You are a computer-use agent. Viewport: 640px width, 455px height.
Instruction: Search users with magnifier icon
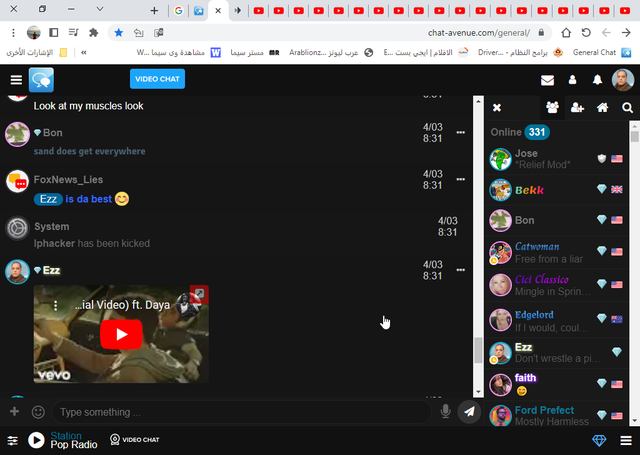pos(627,108)
